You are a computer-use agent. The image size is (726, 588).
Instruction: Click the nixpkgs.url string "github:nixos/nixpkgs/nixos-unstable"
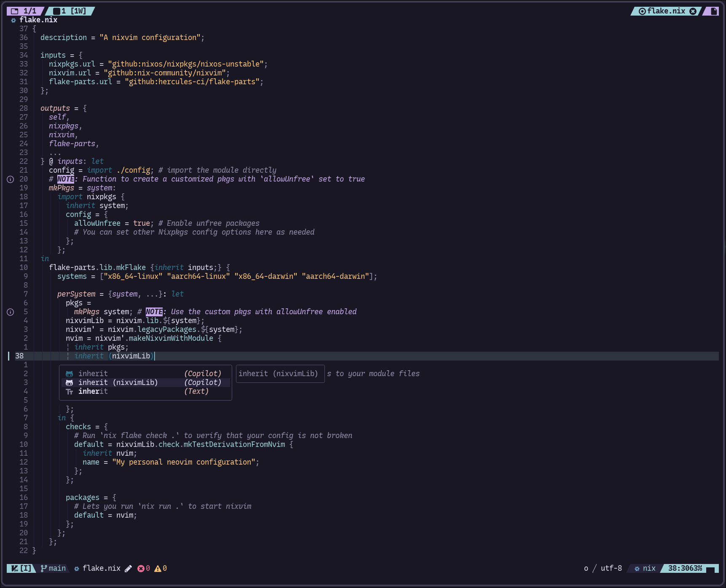click(x=186, y=64)
